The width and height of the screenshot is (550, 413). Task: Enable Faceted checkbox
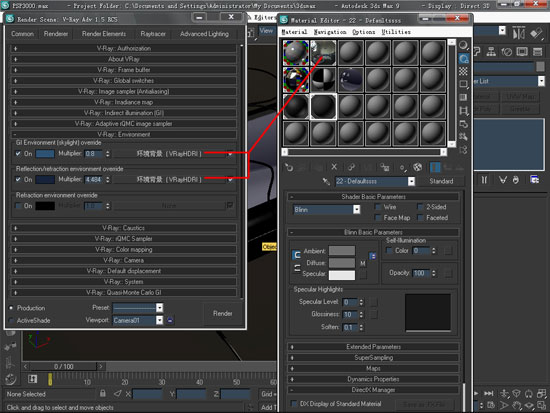click(420, 218)
